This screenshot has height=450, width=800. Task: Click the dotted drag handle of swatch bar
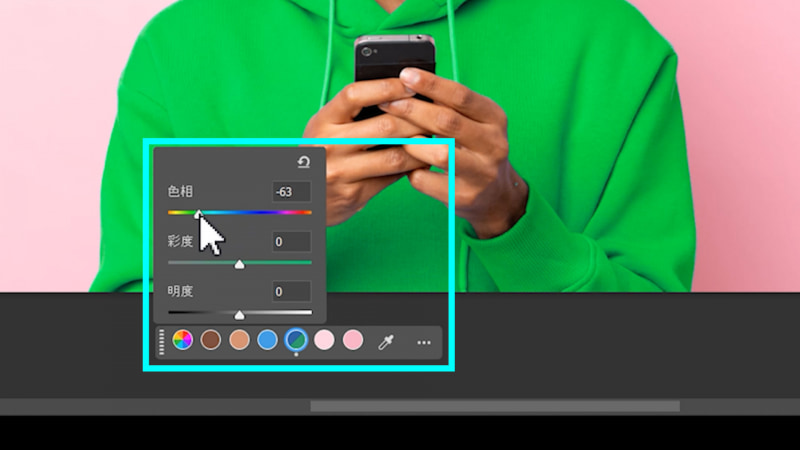(x=162, y=342)
